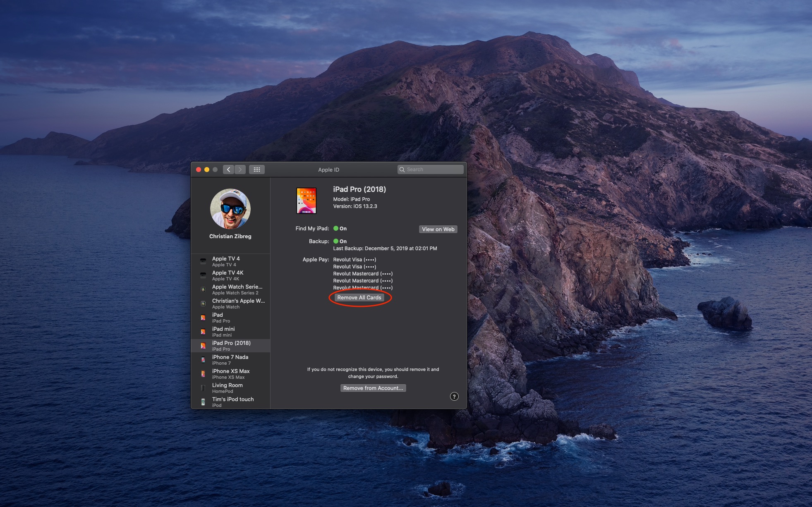Click the Remove All Cards button
Viewport: 812px width, 507px height.
click(x=359, y=298)
